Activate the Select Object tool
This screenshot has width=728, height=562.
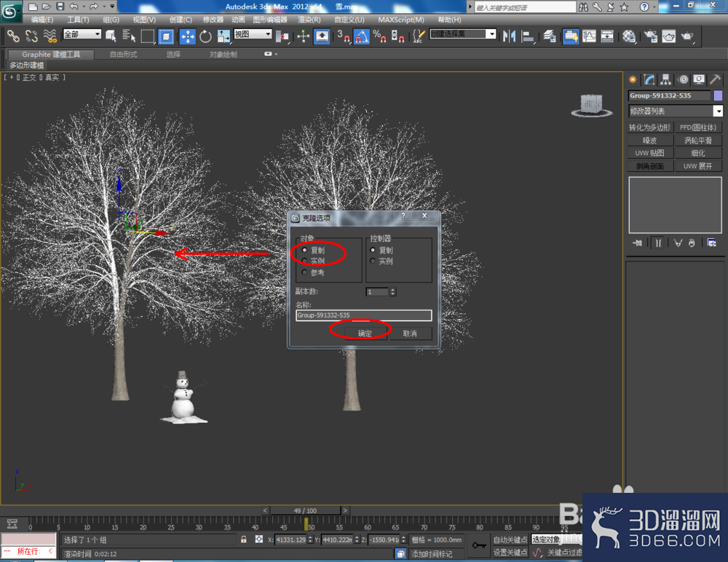tap(111, 36)
